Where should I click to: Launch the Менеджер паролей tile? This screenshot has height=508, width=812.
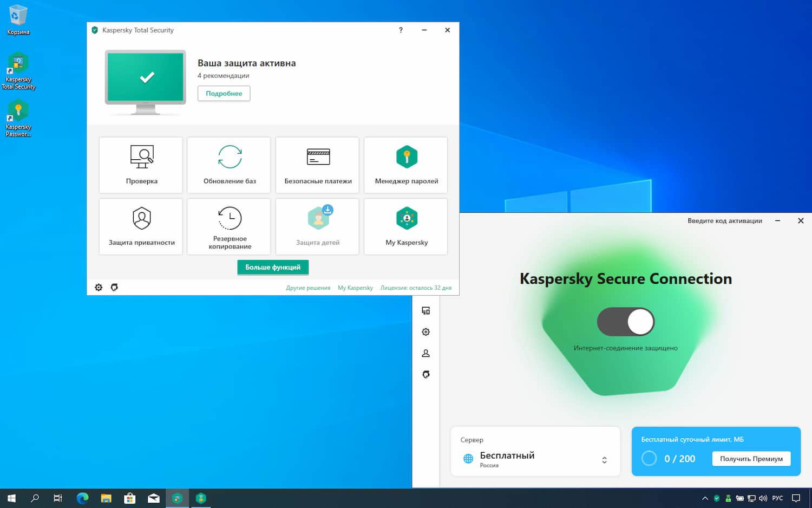(406, 165)
